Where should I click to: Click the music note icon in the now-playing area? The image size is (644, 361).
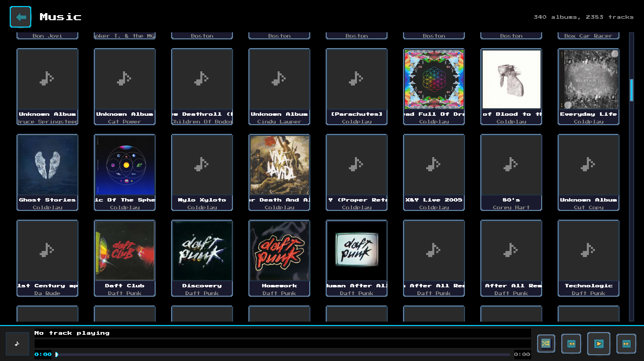click(x=17, y=344)
